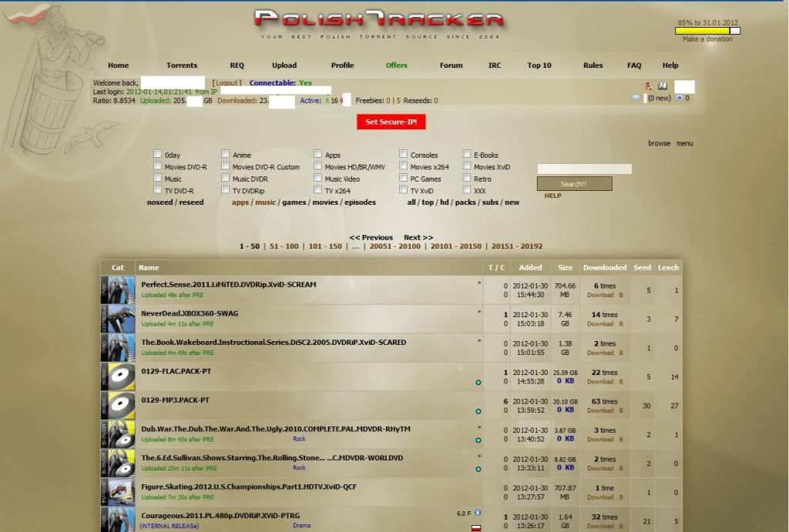Tick the Movies XviD checkbox

(x=467, y=166)
